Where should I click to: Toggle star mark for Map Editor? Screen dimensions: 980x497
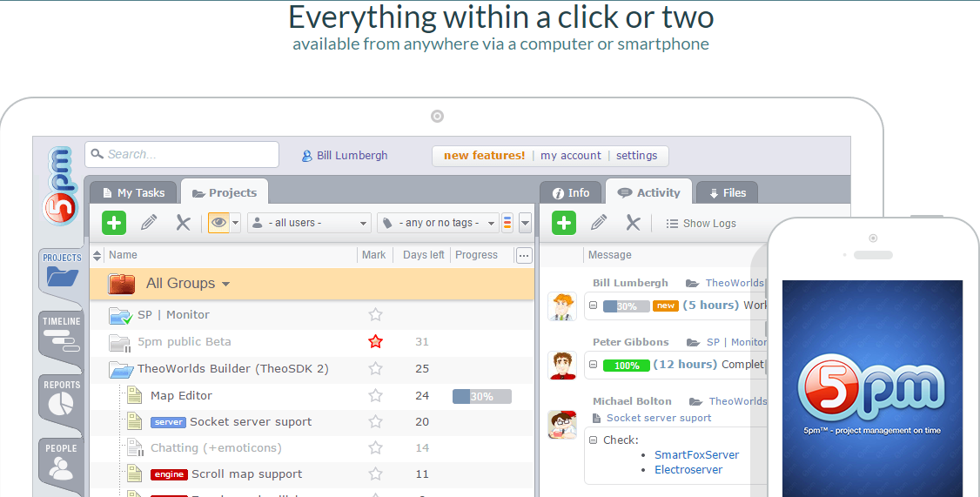pos(375,395)
